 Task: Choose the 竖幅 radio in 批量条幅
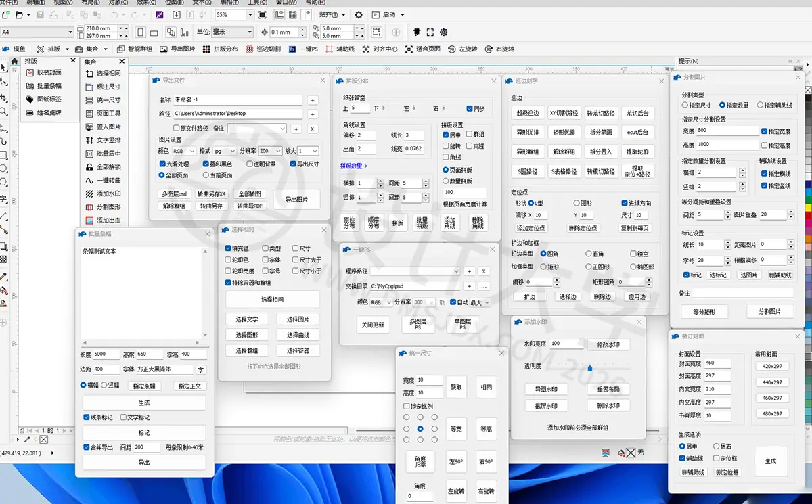pos(104,385)
